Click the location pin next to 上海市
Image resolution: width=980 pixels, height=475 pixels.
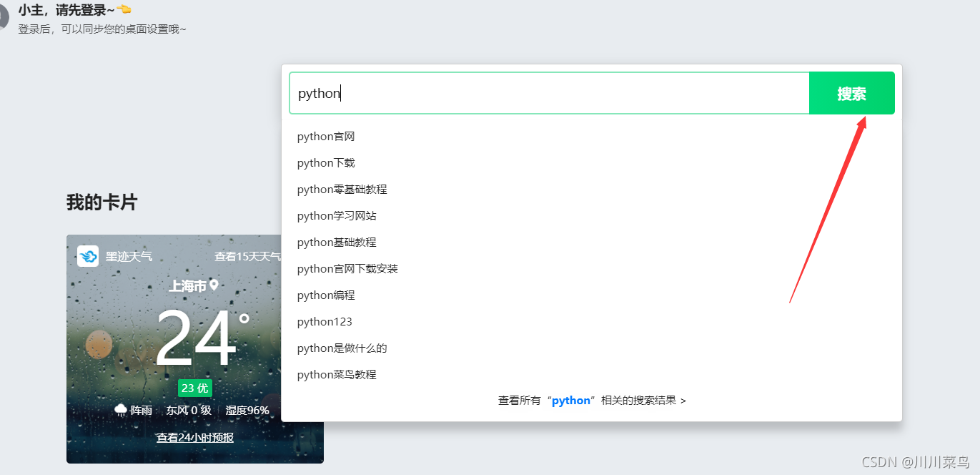coord(214,285)
